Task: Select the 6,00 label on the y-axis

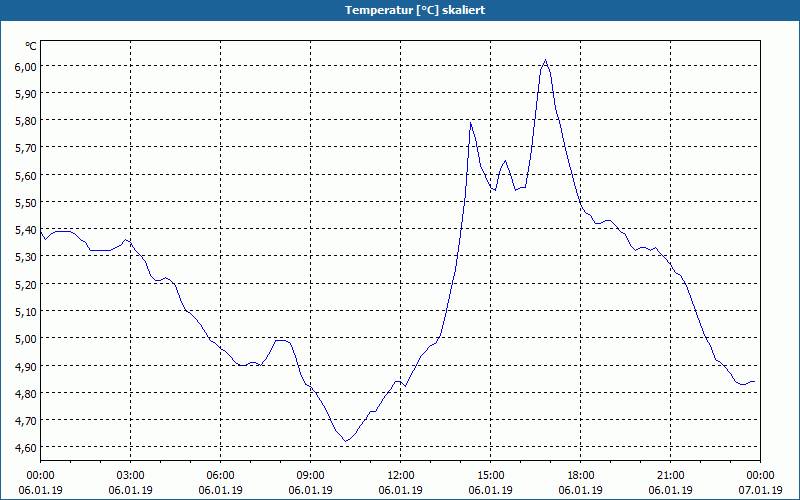Action: click(27, 66)
